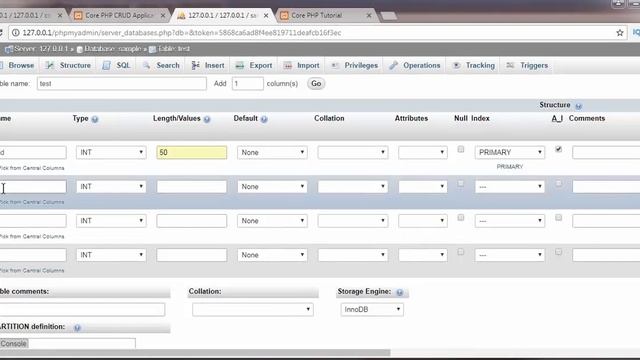Click the Search magnifier icon
640x360 pixels.
click(146, 65)
